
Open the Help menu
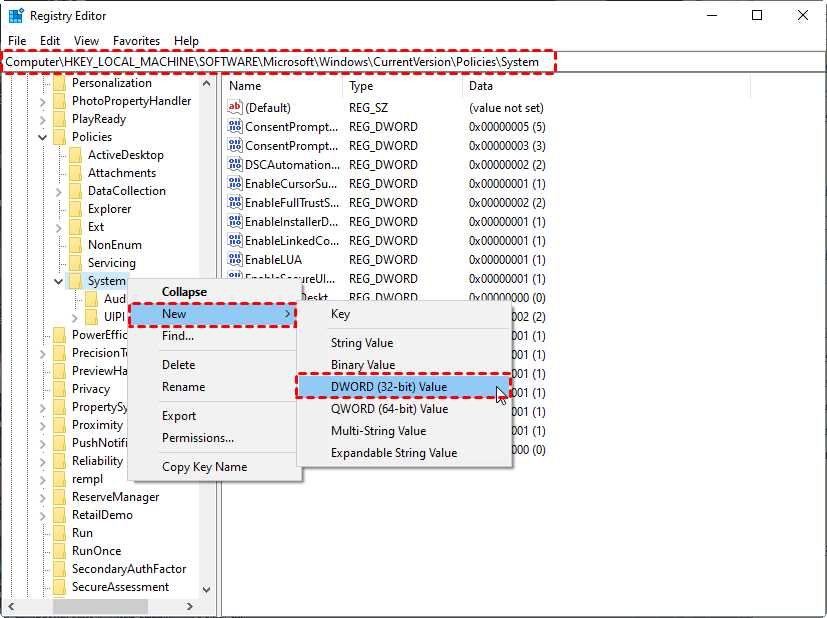[186, 41]
